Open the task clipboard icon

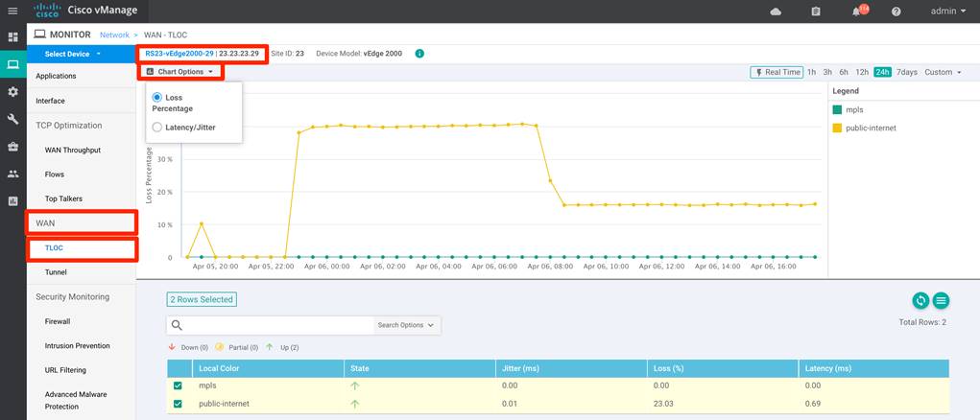pyautogui.click(x=816, y=12)
